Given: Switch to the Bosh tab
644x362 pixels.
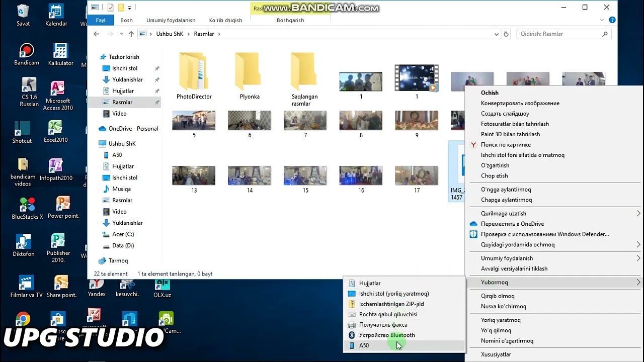Looking at the screenshot, I should click(127, 20).
